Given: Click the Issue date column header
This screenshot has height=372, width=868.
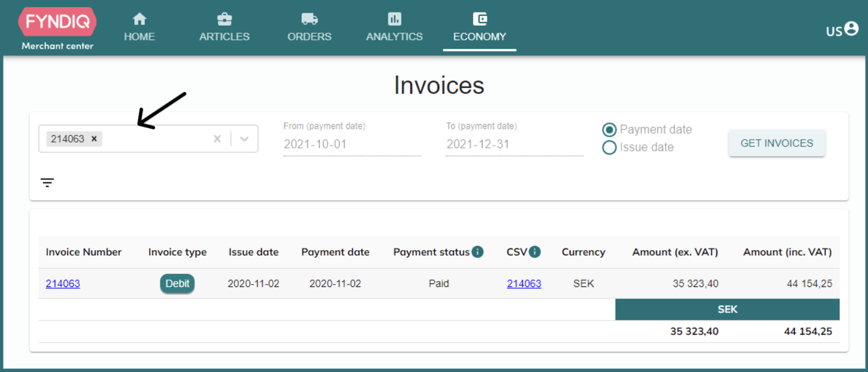Looking at the screenshot, I should coord(254,252).
